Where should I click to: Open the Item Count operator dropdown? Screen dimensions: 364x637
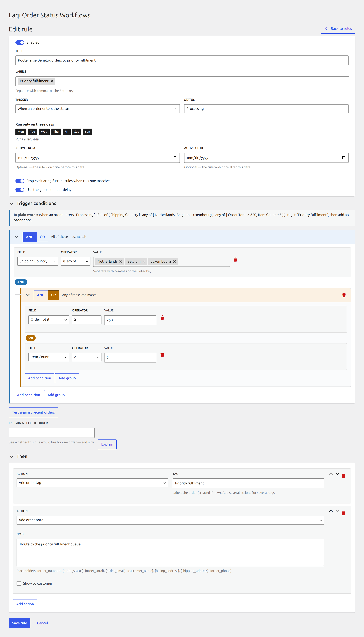(x=87, y=357)
